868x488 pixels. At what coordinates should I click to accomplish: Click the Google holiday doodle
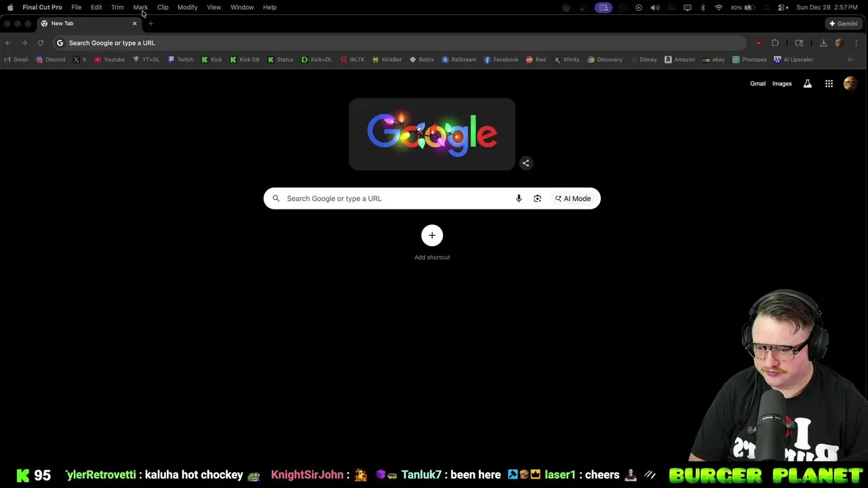click(432, 134)
